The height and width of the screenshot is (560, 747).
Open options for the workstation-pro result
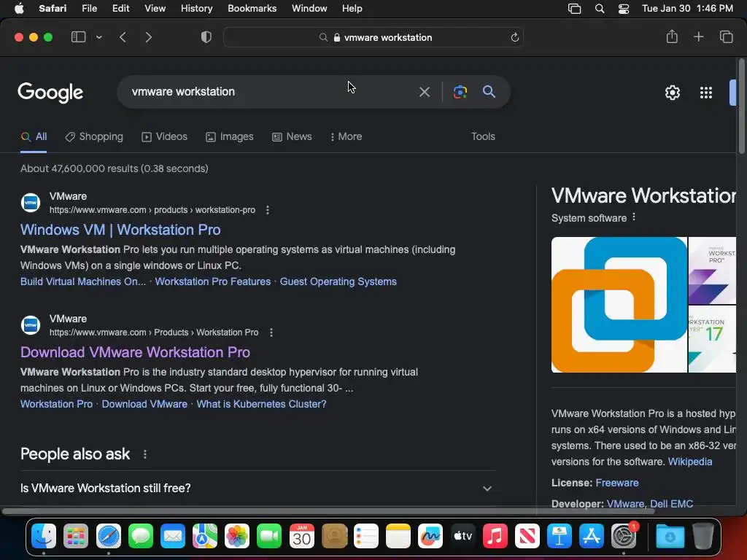pyautogui.click(x=268, y=210)
